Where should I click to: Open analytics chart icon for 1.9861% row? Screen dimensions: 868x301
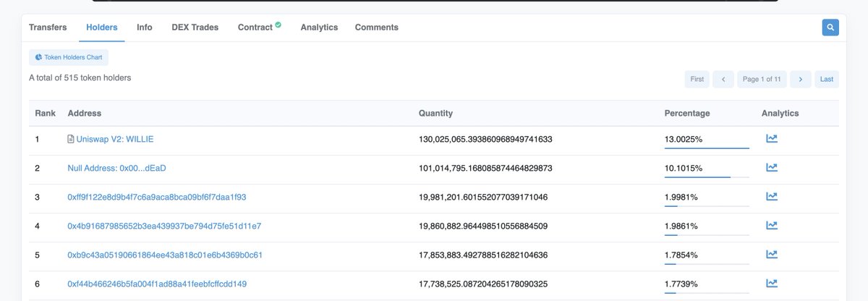772,225
